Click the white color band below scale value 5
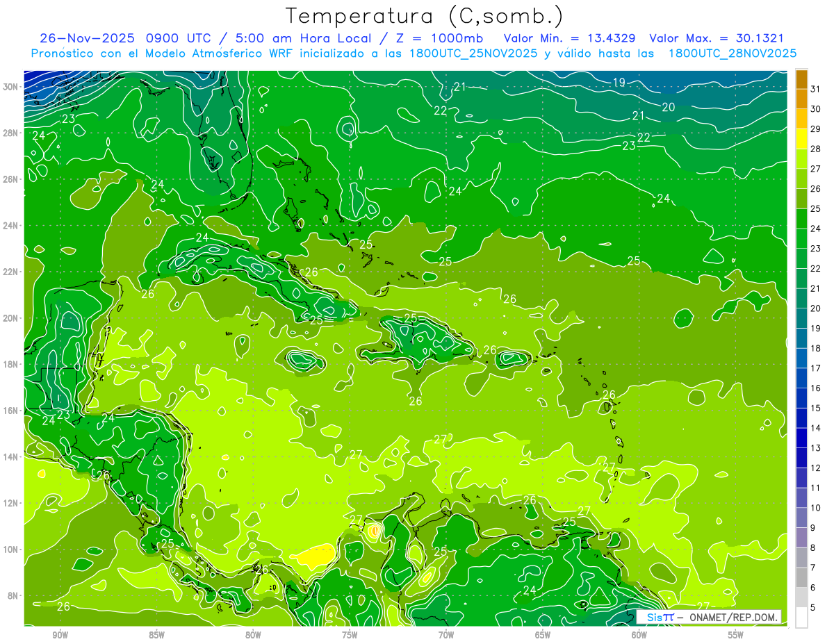The image size is (834, 644). tap(801, 618)
